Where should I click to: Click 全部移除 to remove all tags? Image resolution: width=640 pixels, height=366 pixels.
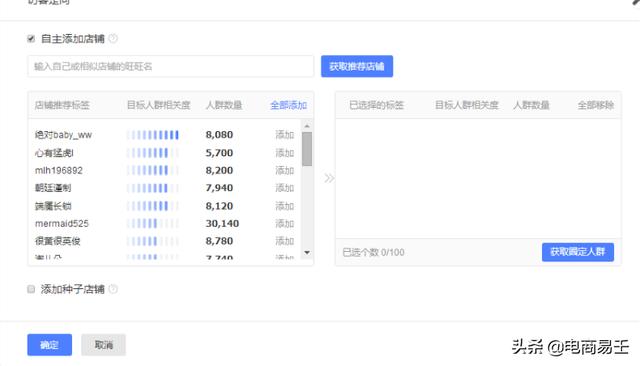click(x=596, y=105)
